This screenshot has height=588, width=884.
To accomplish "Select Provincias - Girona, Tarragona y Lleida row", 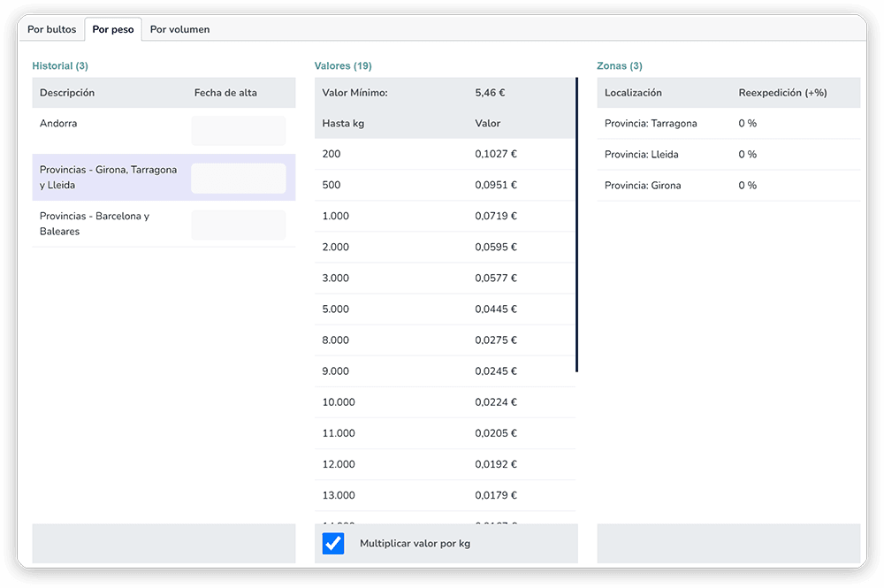I will [164, 177].
